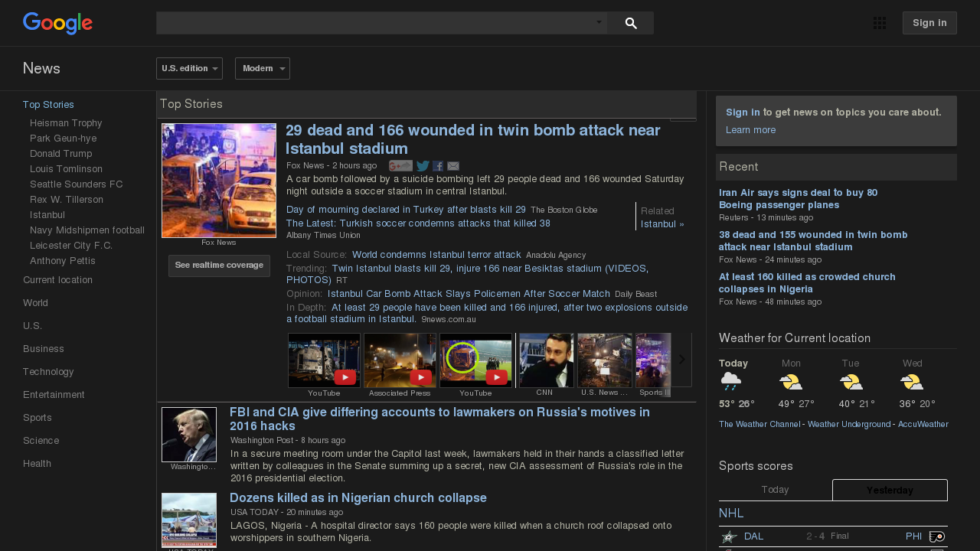Click the Google logo
Viewport: 980px width, 551px height.
[57, 24]
